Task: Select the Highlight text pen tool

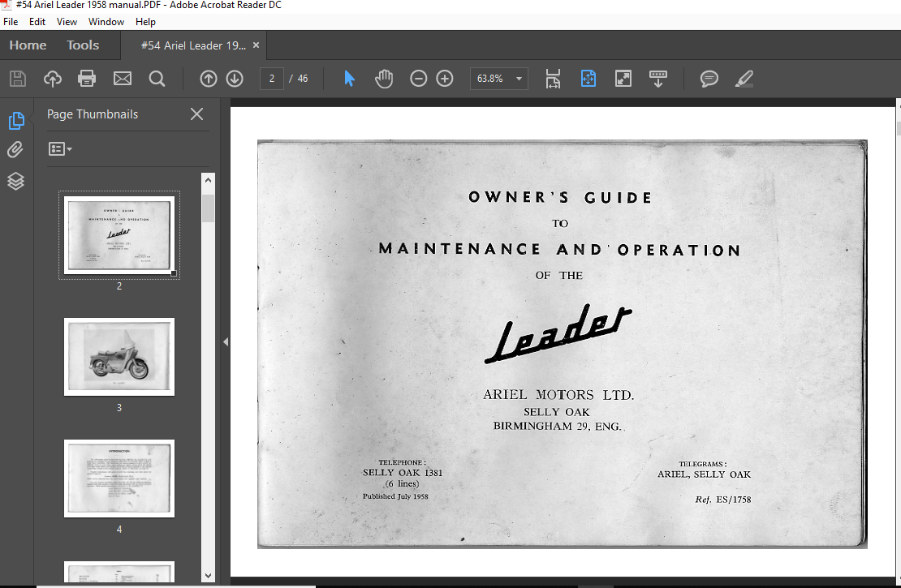Action: 744,79
